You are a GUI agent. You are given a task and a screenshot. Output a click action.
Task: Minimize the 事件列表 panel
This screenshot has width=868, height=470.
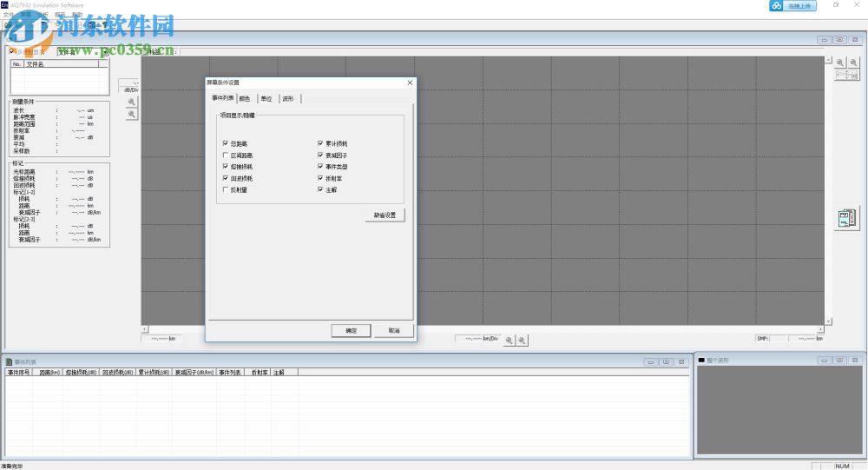click(651, 362)
